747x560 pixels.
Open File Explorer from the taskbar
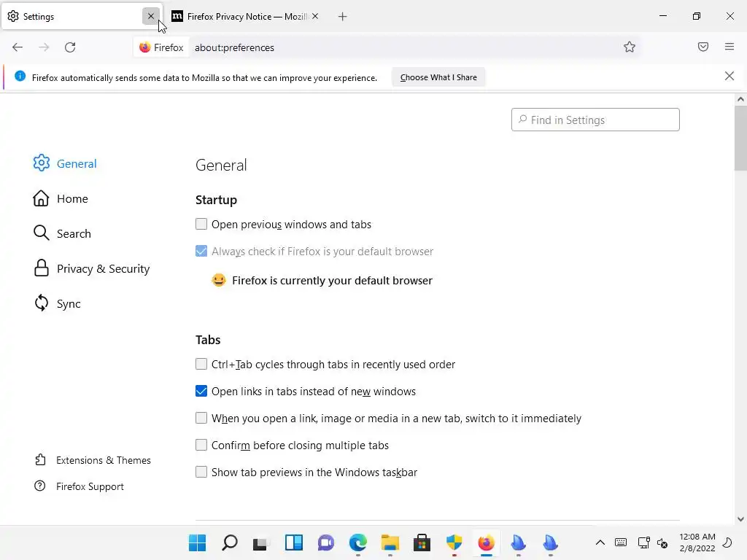(390, 542)
